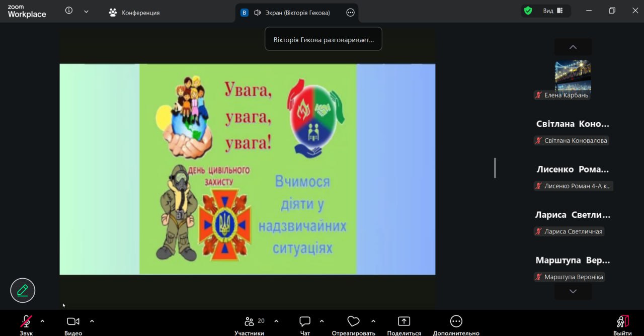
Task: Click the Выйти leave meeting button
Action: [x=622, y=322]
